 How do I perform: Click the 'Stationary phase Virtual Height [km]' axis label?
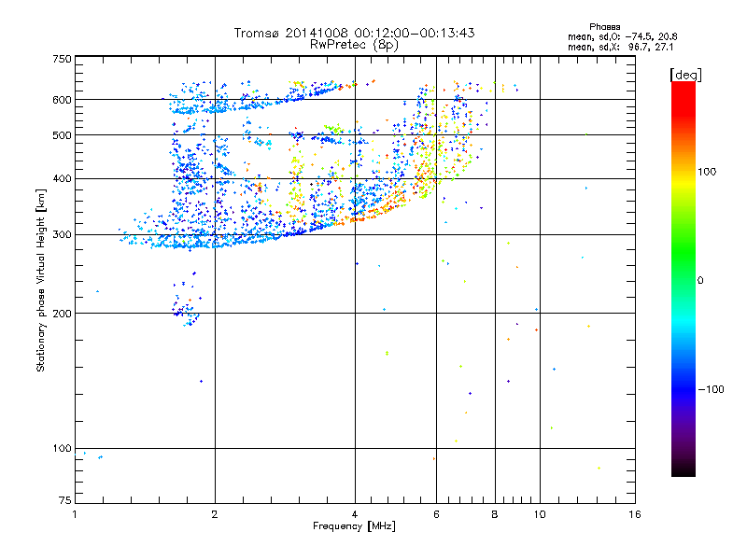(40, 280)
